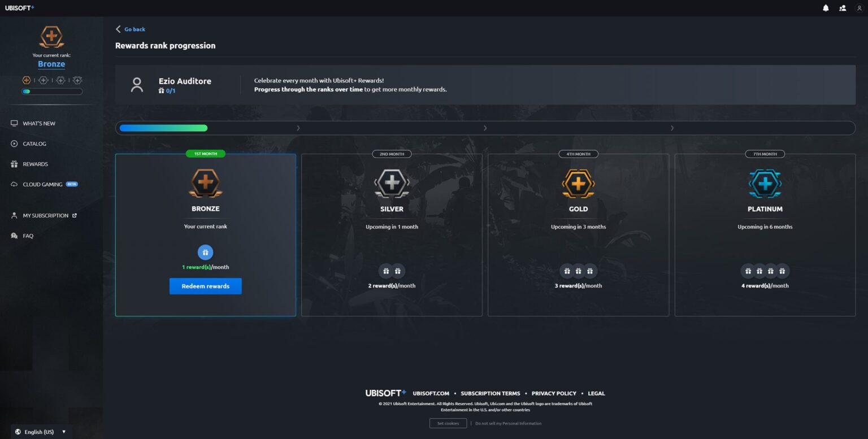Viewport: 868px width, 439px height.
Task: Select the Gold rank badge icon
Action: click(x=578, y=184)
